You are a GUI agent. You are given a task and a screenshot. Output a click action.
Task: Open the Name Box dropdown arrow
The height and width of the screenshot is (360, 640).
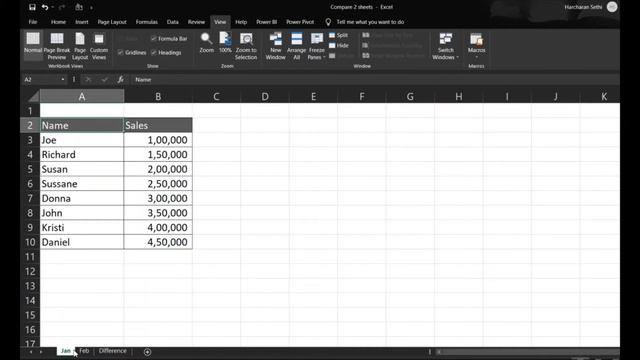63,80
